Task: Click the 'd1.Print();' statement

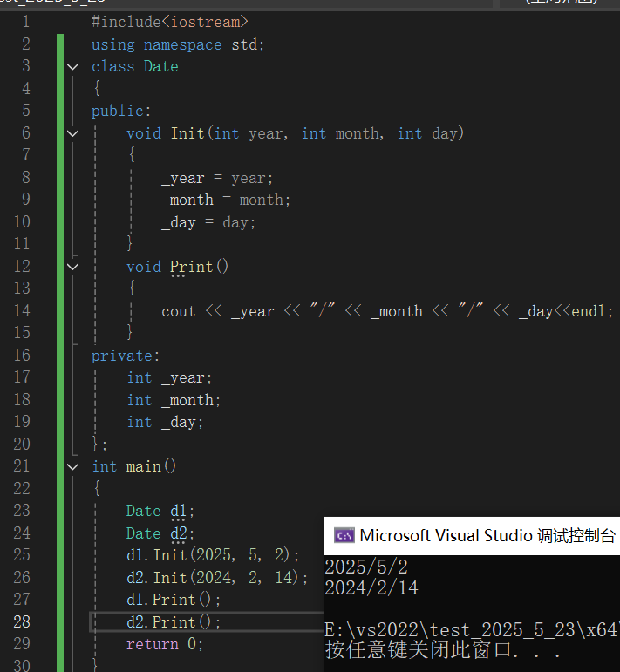Action: pyautogui.click(x=174, y=600)
